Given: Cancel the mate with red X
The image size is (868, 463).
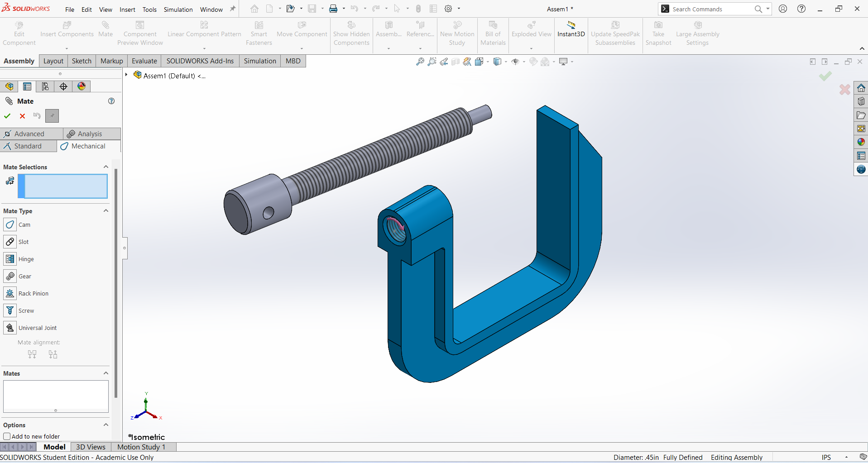Looking at the screenshot, I should click(22, 116).
